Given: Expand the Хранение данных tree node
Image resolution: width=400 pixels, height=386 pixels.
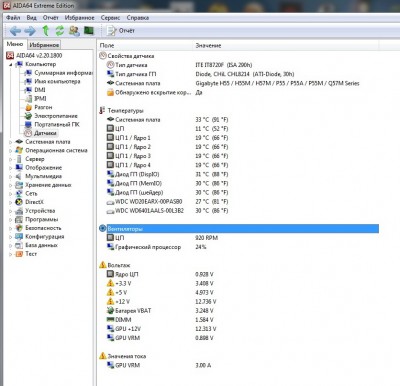Looking at the screenshot, I should (10, 185).
